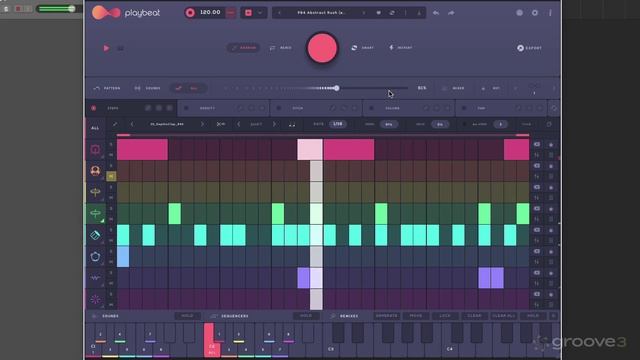Select the Random mode button
640x360 pixels.
[x=244, y=48]
